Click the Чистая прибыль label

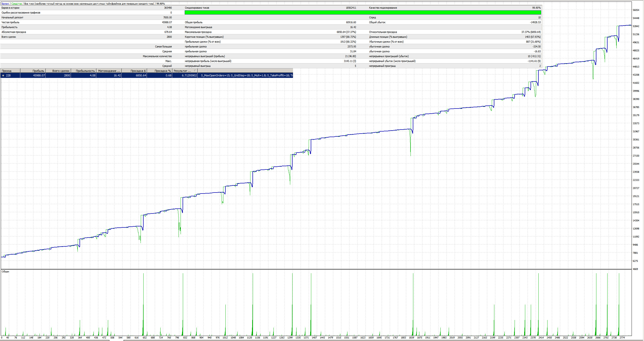click(x=10, y=22)
